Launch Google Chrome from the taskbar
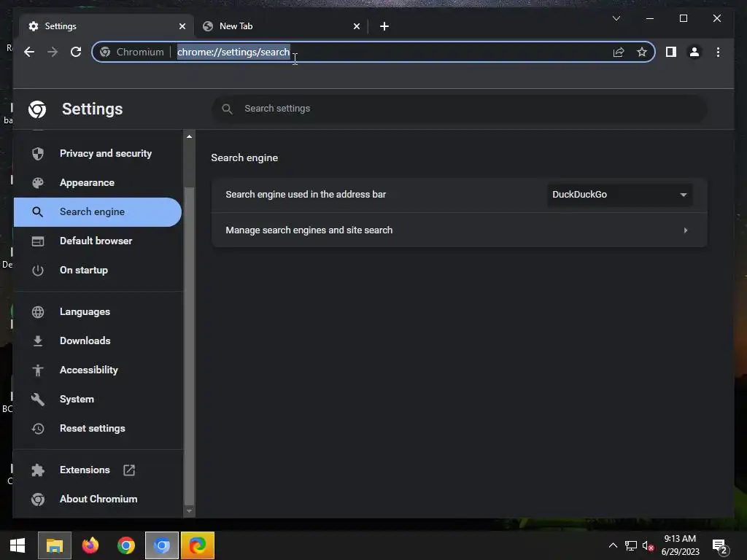Viewport: 747px width, 560px height. (126, 545)
